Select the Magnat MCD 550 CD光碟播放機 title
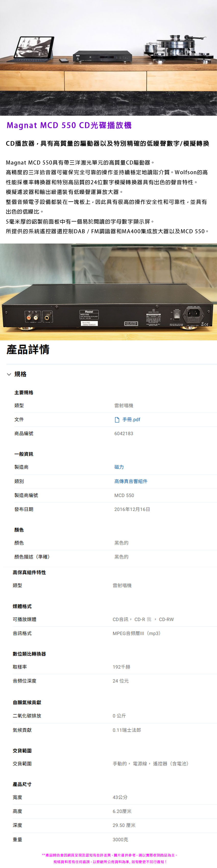This screenshot has width=217, height=868. [69, 125]
